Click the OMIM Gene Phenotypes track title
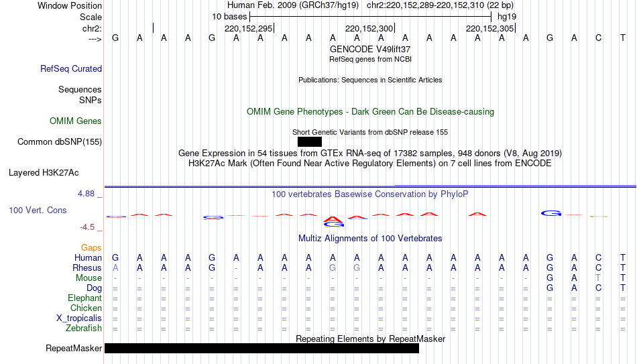 click(x=371, y=112)
